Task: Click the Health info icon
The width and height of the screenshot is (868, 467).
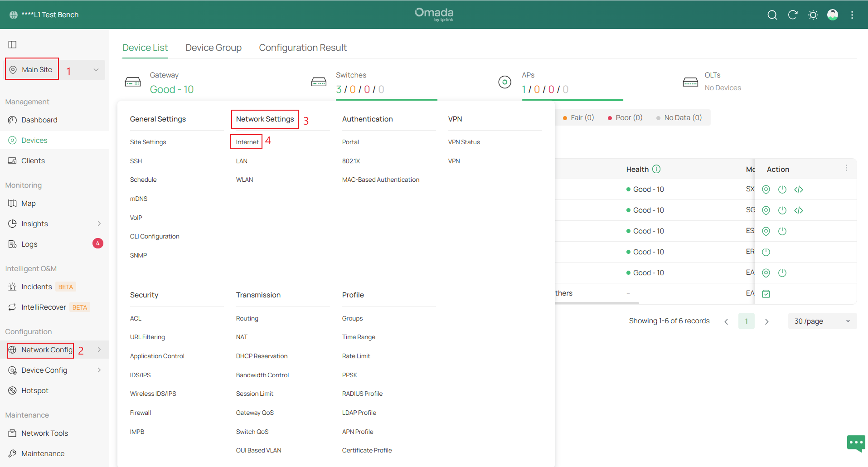Action: pyautogui.click(x=656, y=169)
